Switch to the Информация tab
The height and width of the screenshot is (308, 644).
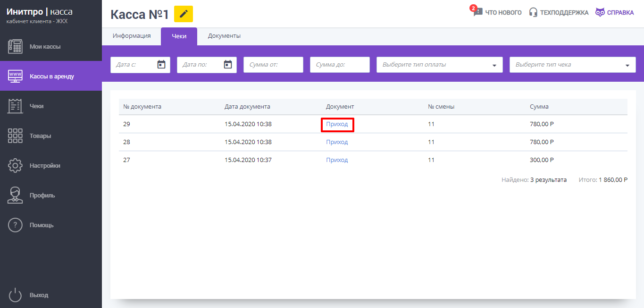coord(132,36)
